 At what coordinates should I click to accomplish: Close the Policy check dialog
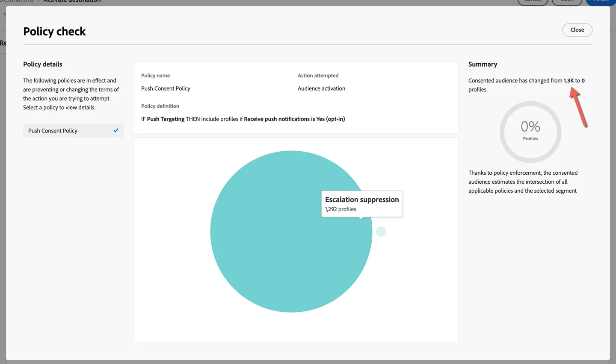577,30
